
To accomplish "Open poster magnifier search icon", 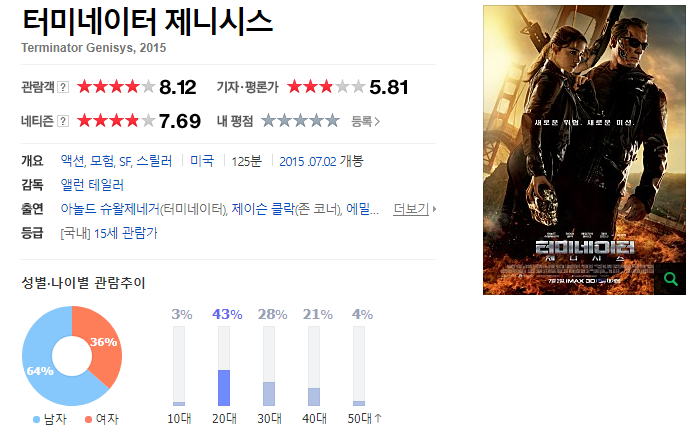I will coord(671,279).
